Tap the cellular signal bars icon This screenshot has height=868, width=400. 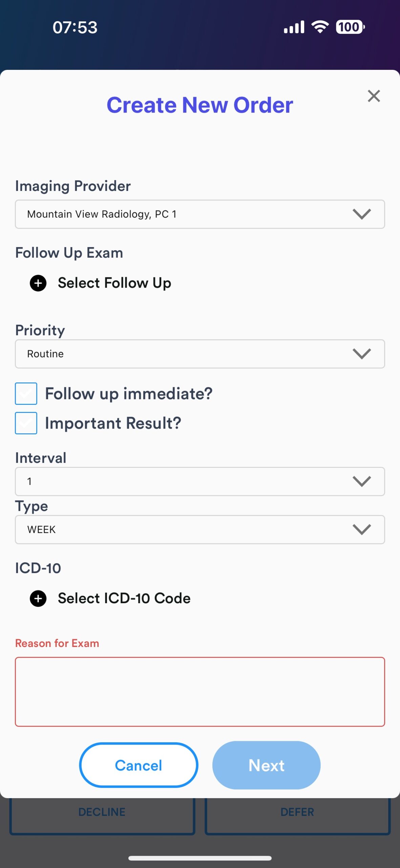click(x=294, y=27)
